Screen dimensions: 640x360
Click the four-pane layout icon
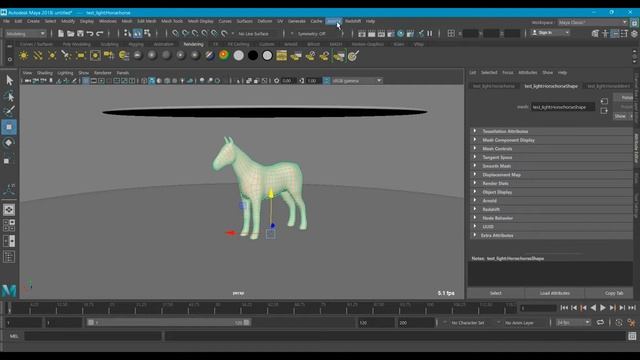coord(9,225)
